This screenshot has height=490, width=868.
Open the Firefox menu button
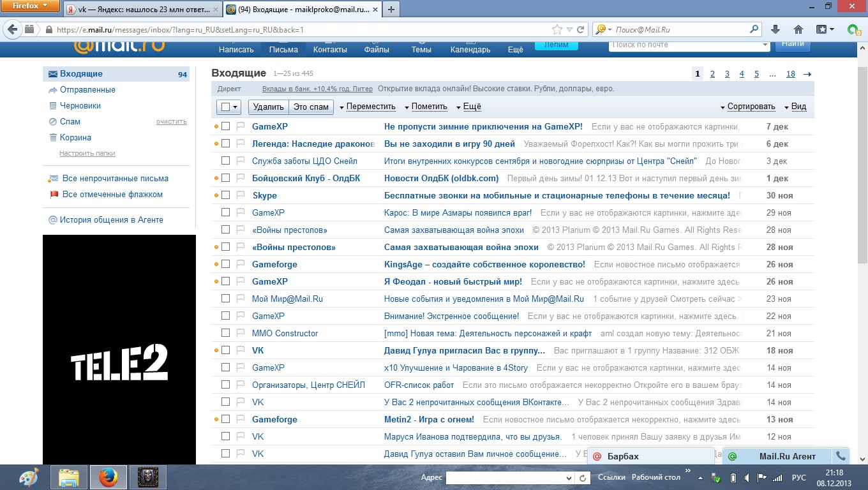pyautogui.click(x=31, y=6)
